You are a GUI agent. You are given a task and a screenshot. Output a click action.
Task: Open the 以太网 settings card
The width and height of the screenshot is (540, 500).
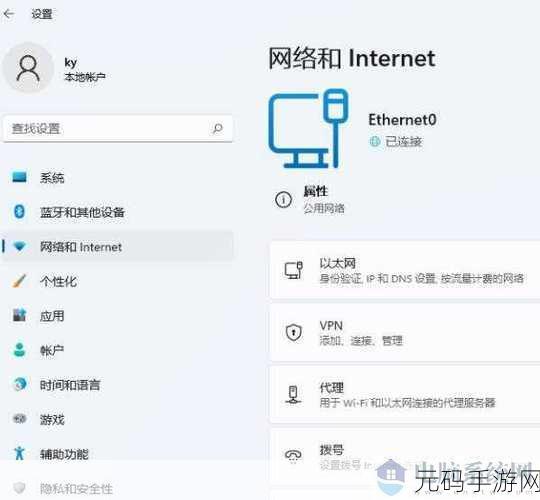405,270
